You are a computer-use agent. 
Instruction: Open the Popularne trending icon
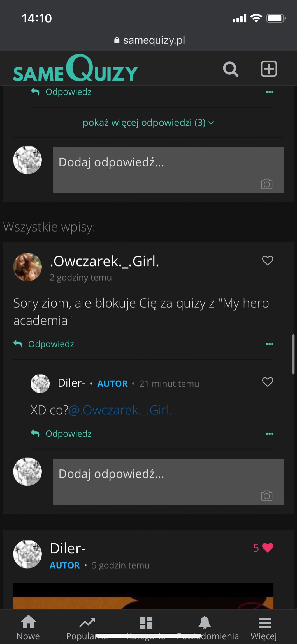pos(87,624)
